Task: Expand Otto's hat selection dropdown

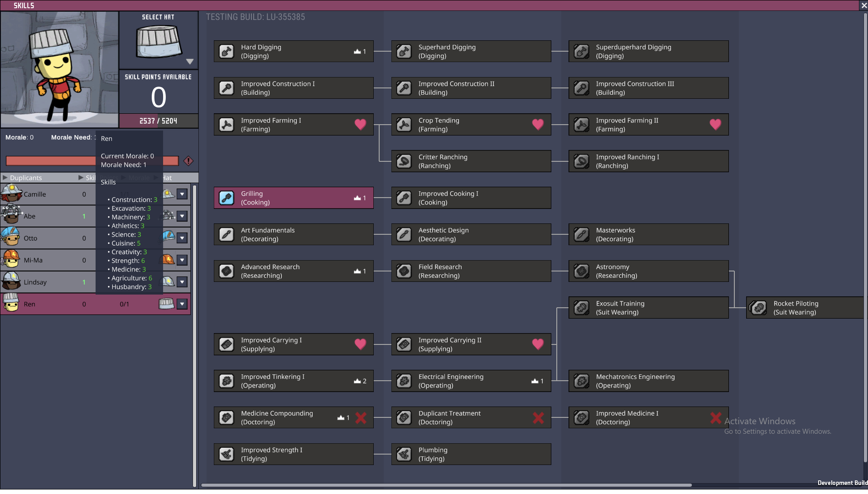Action: point(182,238)
